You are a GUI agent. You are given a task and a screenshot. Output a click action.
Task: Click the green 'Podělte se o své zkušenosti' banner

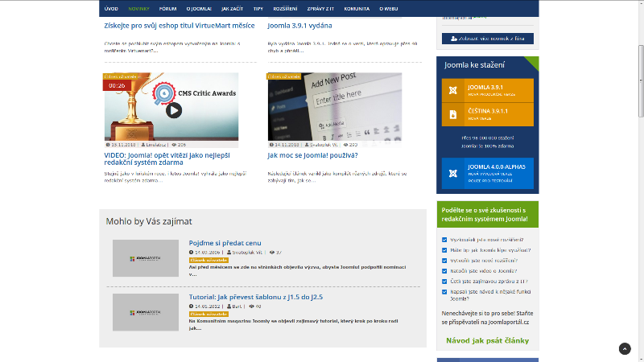[488, 214]
